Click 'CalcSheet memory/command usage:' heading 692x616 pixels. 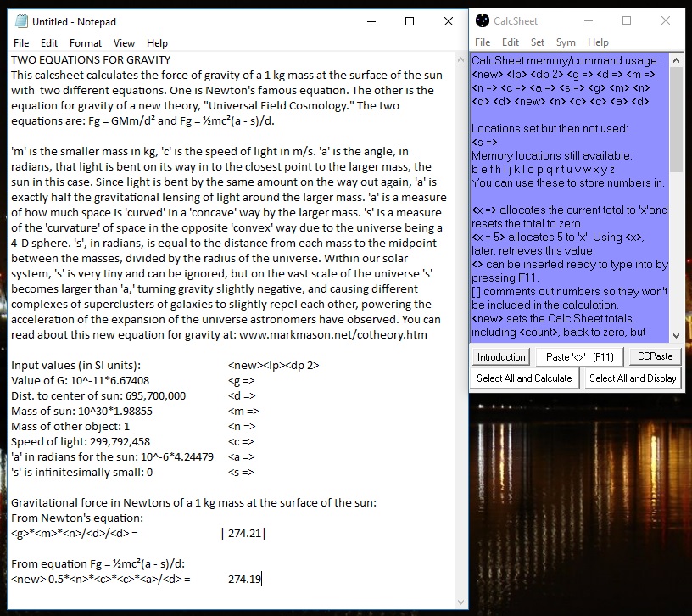click(566, 60)
